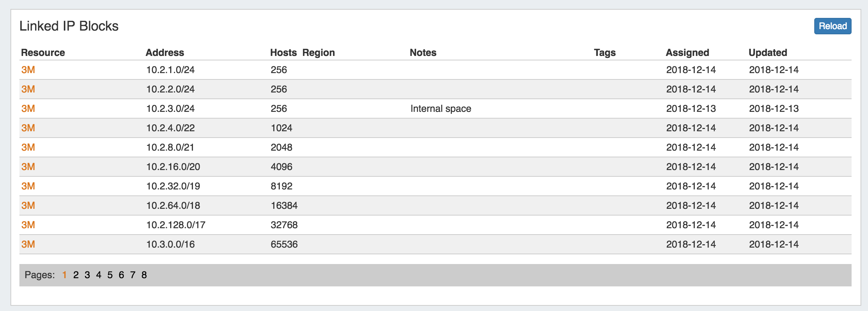868x311 pixels.
Task: Open 3M resource for 10.3.0.0/16
Action: click(28, 245)
